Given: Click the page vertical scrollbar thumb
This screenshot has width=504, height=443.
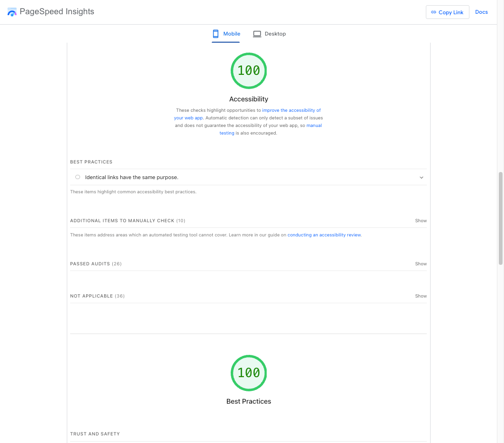Looking at the screenshot, I should coord(501,218).
